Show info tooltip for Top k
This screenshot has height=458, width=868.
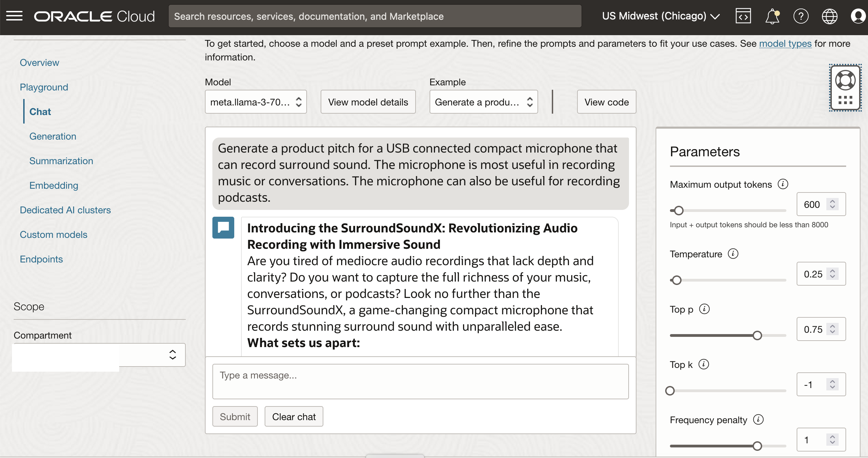(704, 364)
